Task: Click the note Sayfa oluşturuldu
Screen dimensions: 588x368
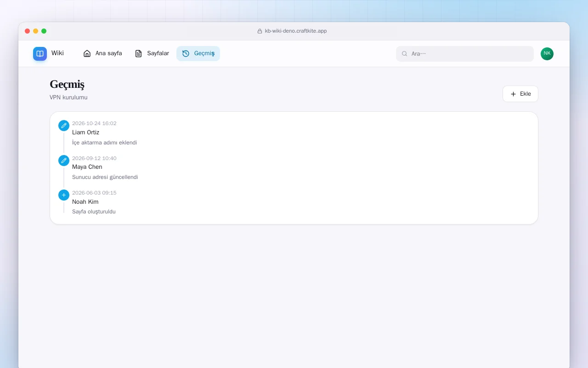Action: click(94, 212)
